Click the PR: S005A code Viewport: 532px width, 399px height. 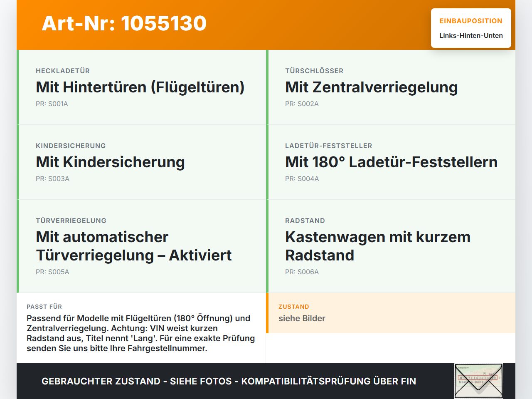tap(52, 272)
